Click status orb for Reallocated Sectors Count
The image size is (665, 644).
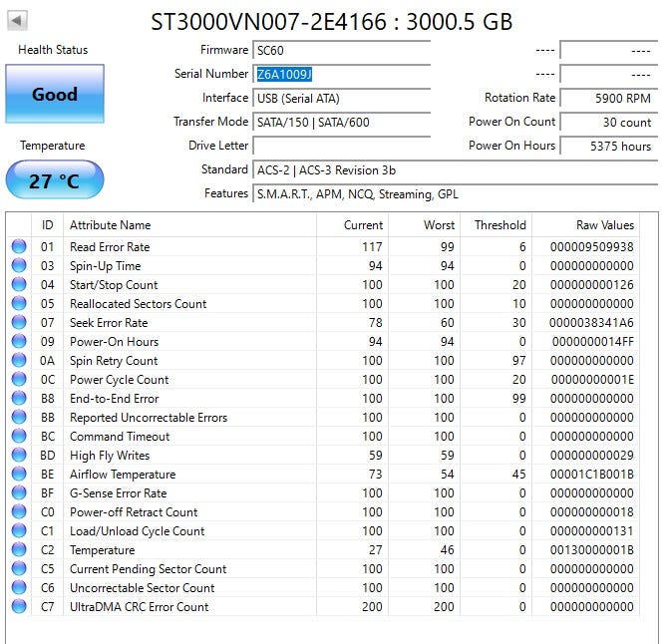pos(19,303)
